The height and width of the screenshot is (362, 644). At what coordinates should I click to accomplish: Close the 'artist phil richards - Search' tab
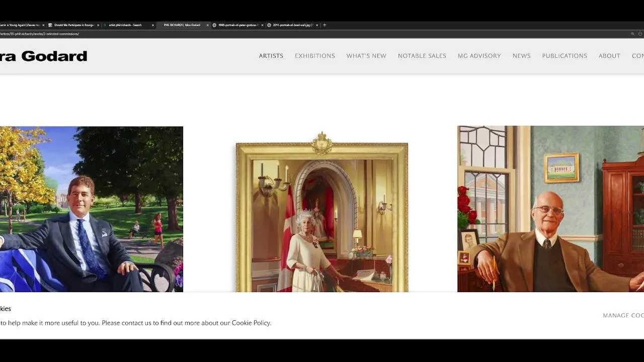pyautogui.click(x=153, y=25)
